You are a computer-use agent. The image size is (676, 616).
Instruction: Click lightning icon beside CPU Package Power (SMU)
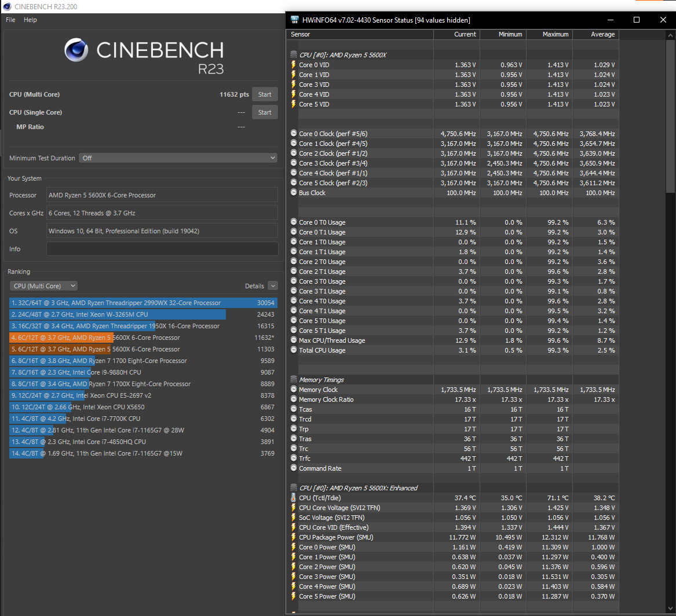[294, 537]
